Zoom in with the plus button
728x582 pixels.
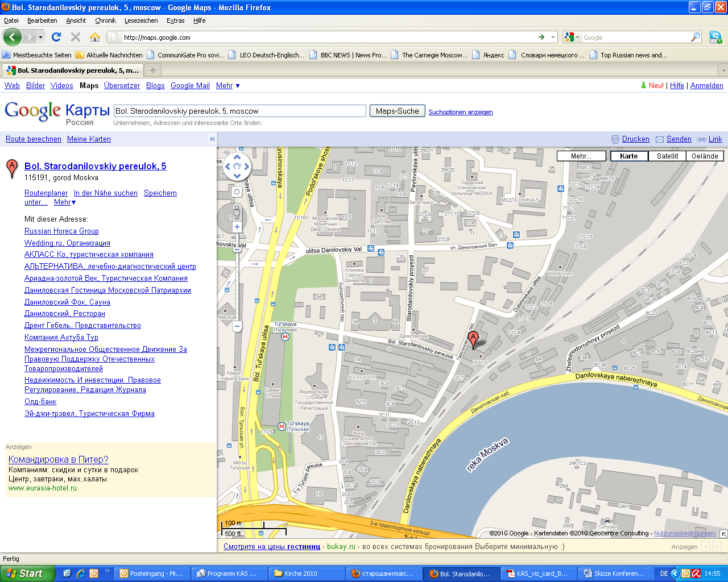[237, 227]
